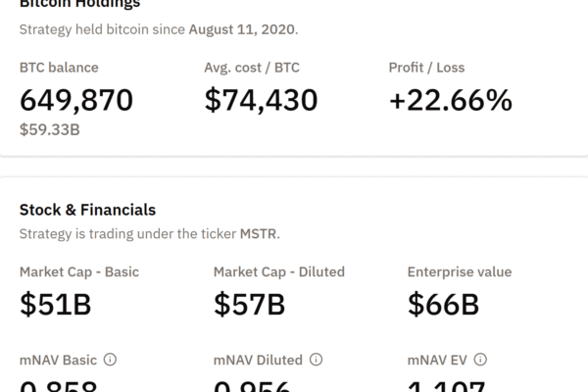The height and width of the screenshot is (392, 588).
Task: Select the $74,430 average cost figure
Action: [x=261, y=100]
